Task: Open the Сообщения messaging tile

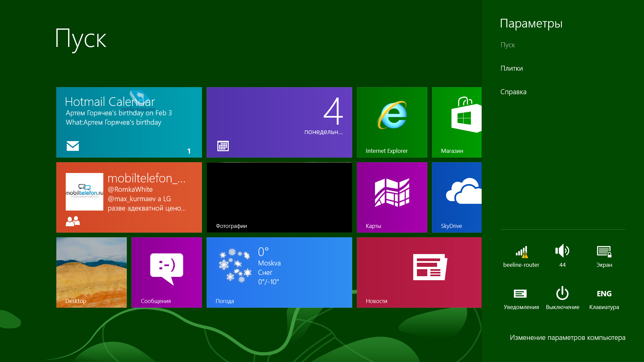Action: [x=167, y=273]
